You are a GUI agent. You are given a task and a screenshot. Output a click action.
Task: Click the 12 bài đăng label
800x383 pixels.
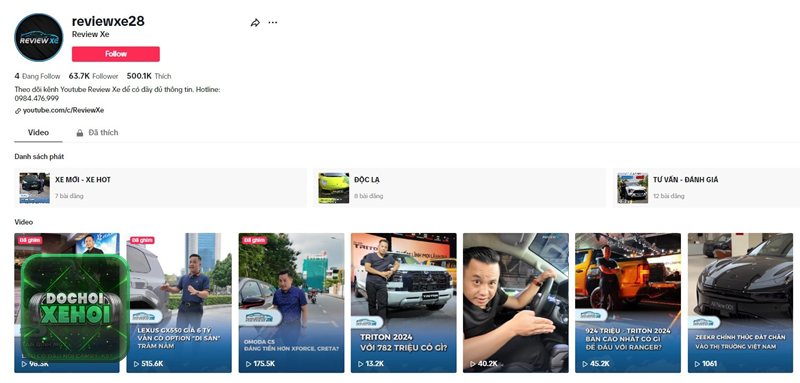pos(669,196)
